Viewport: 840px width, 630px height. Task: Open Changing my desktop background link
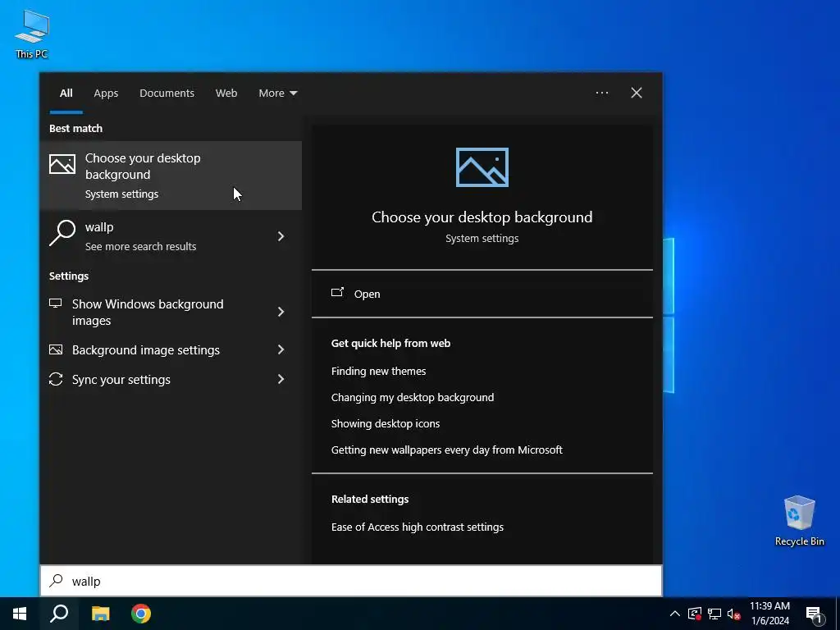(x=413, y=397)
